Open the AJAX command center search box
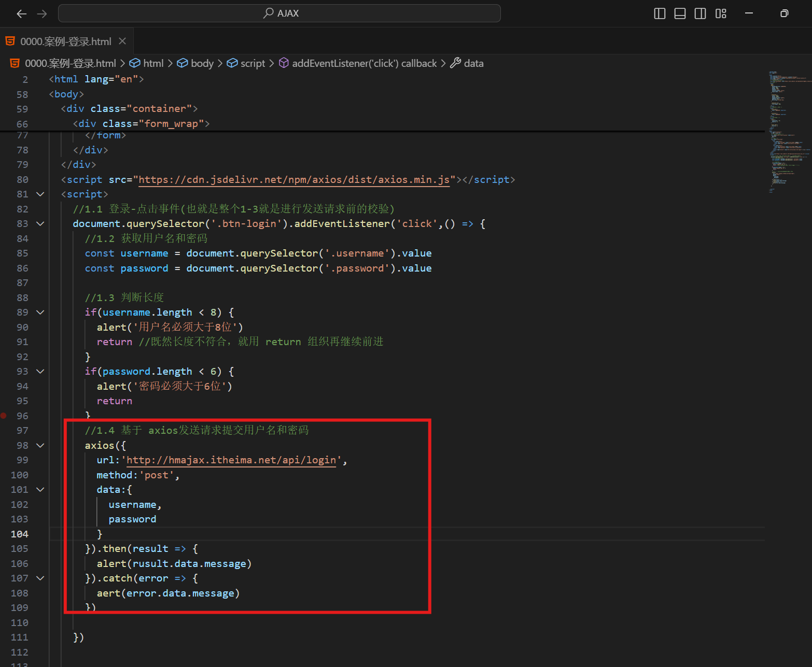This screenshot has width=812, height=667. (x=279, y=13)
